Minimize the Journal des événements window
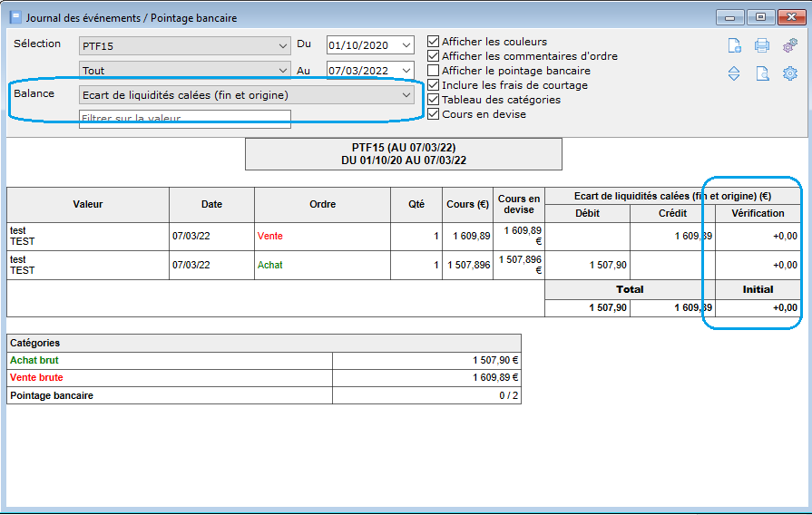812x515 pixels. pyautogui.click(x=730, y=17)
